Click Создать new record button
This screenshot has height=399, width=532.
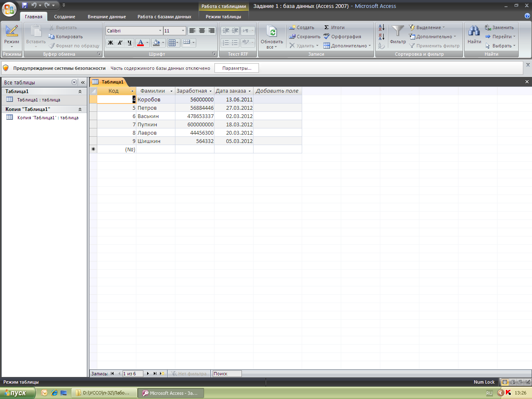[302, 27]
